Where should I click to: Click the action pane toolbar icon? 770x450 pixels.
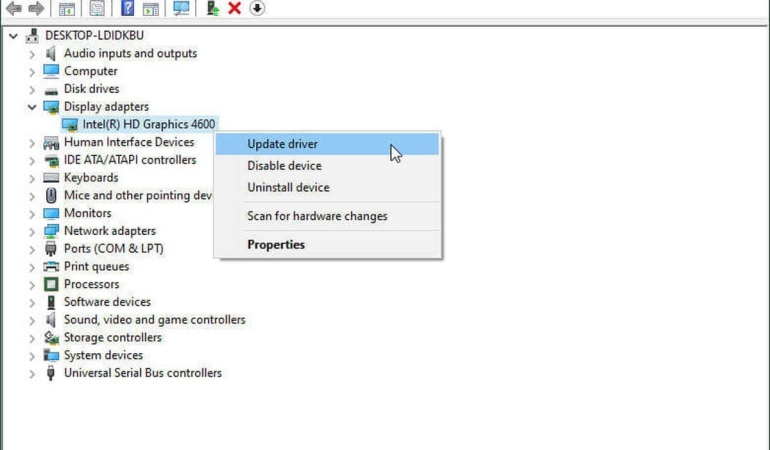(x=151, y=8)
